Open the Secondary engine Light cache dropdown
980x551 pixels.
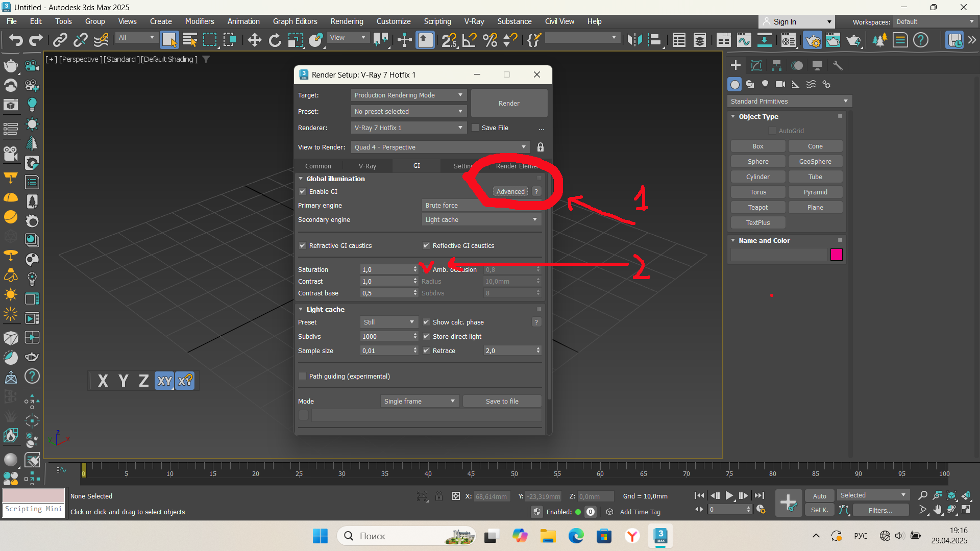coord(481,220)
